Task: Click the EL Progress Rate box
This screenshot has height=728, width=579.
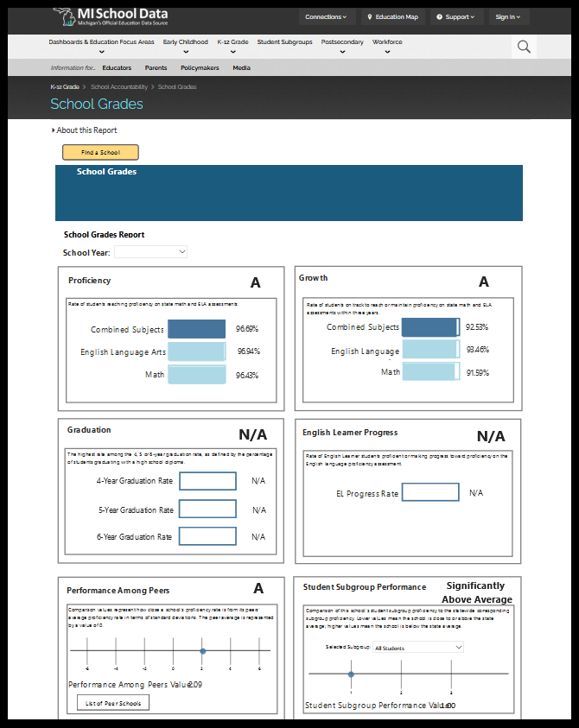Action: coord(430,492)
